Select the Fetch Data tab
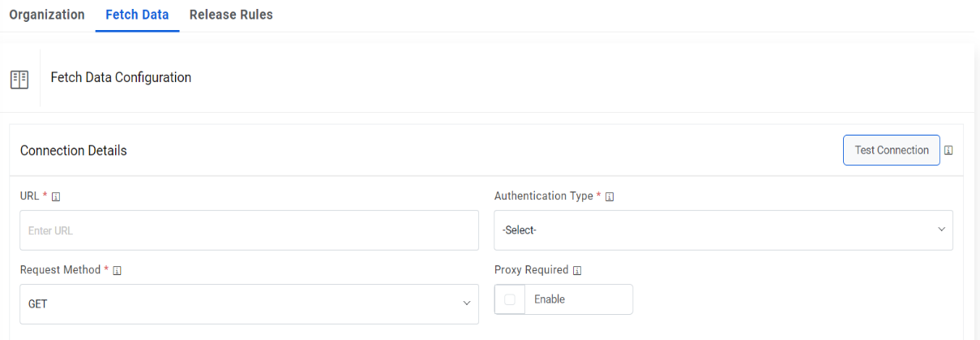The width and height of the screenshot is (980, 340). click(x=137, y=15)
